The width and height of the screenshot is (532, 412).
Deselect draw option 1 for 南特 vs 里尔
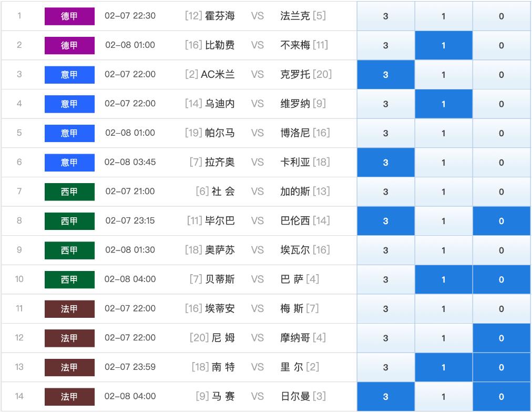click(444, 367)
